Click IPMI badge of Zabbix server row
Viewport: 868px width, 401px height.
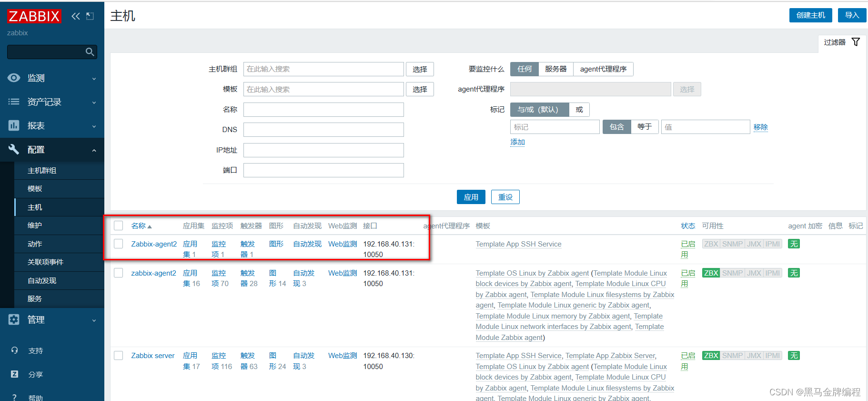point(773,356)
